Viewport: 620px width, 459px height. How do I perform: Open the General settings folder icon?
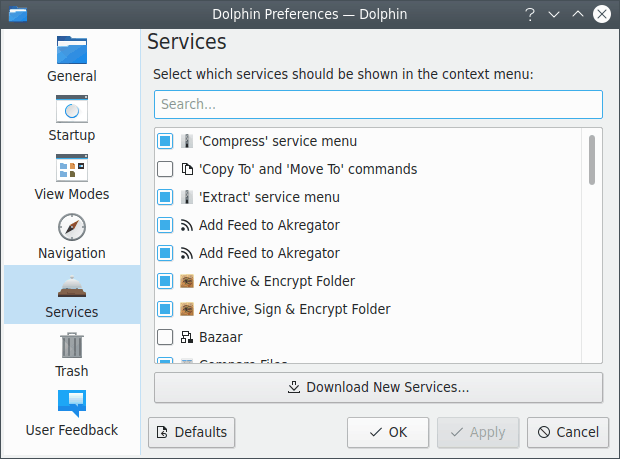point(72,50)
